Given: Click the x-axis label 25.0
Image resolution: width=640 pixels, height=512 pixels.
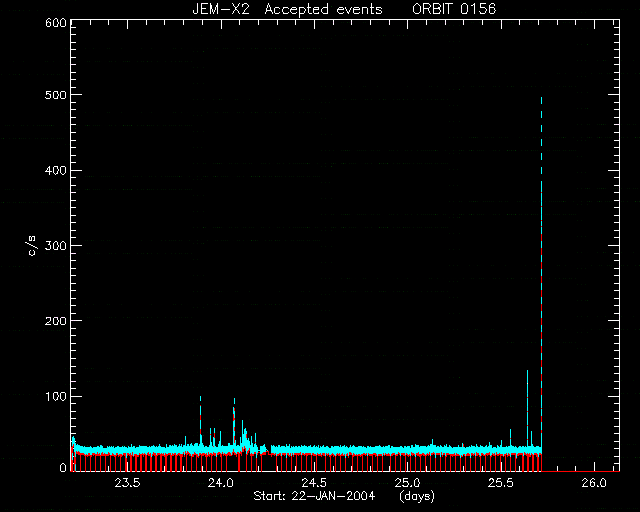Looking at the screenshot, I should click(407, 483).
